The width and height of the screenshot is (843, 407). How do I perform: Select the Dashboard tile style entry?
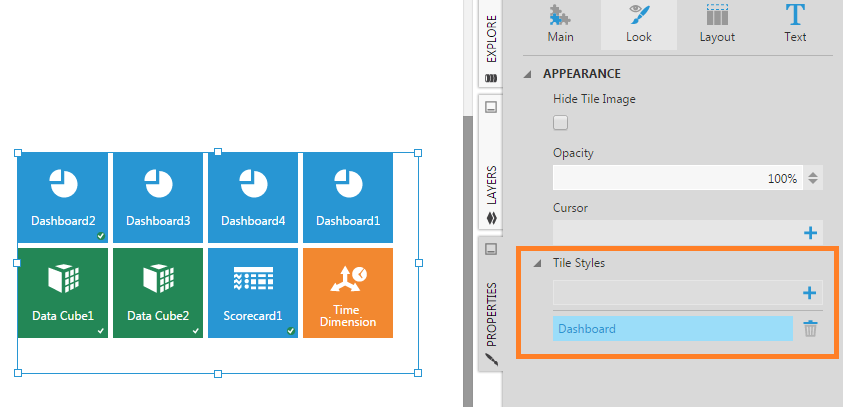tap(672, 329)
